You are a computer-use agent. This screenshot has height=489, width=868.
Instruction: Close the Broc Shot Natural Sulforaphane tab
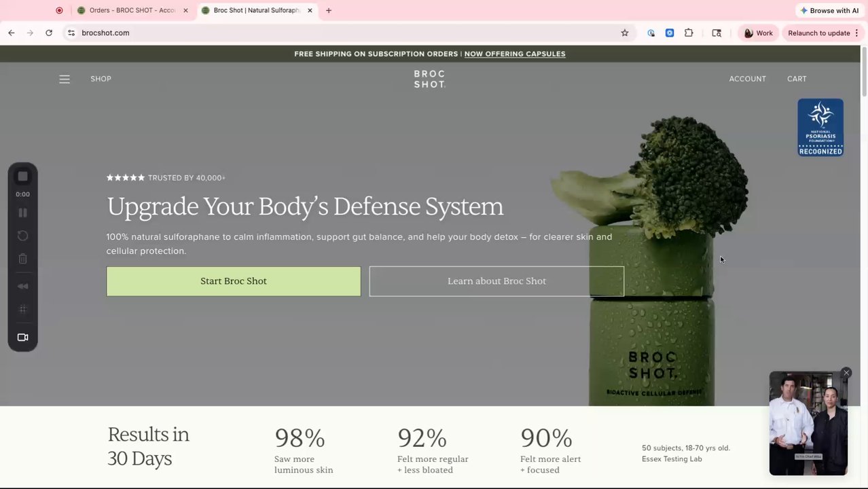click(310, 10)
